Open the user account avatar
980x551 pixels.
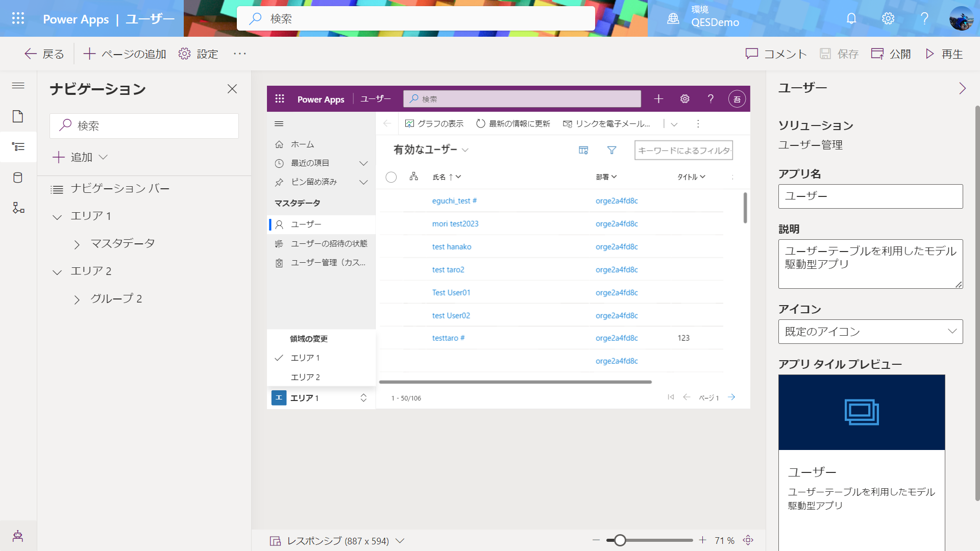click(x=961, y=18)
